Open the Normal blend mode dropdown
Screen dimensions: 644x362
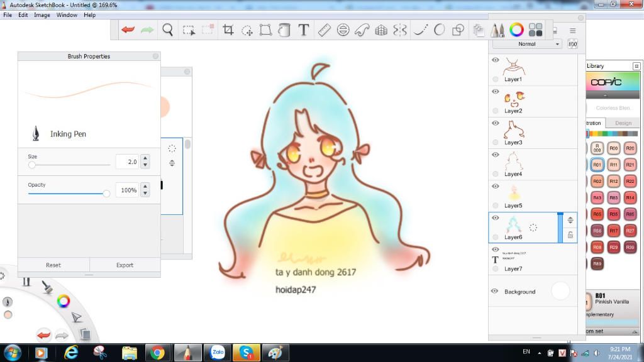[527, 44]
